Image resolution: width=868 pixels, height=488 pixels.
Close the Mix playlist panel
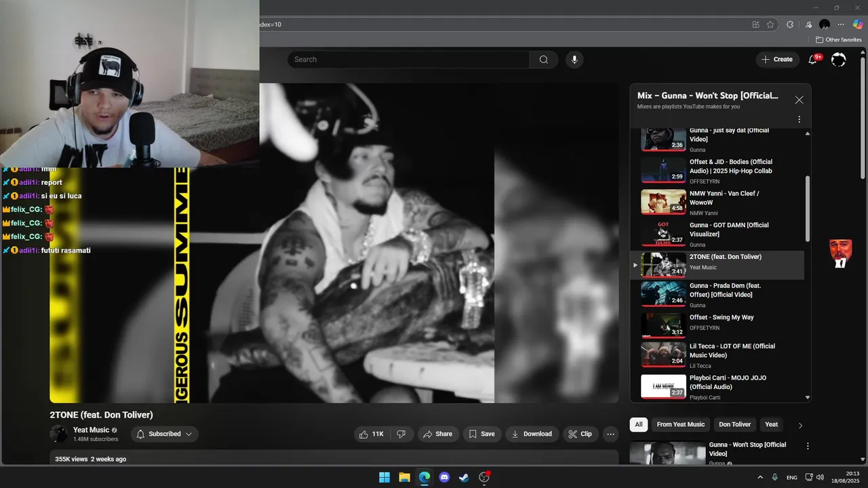tap(799, 100)
